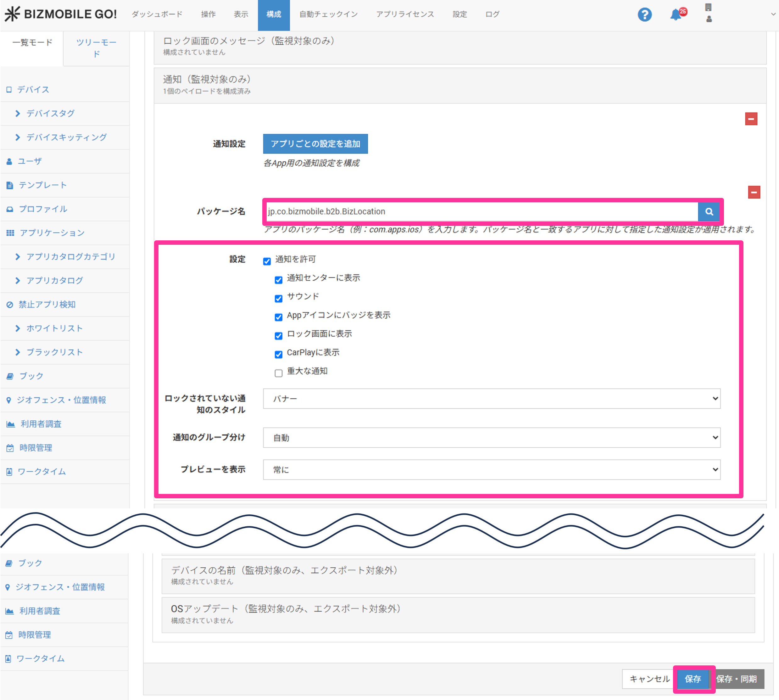The image size is (779, 700).
Task: Remove notification payload with top minus icon
Action: [x=751, y=119]
